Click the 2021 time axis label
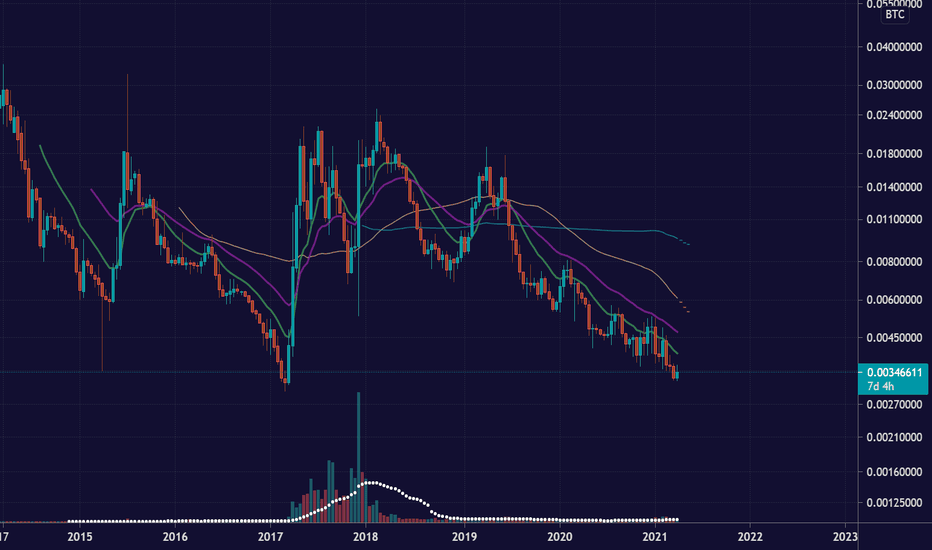932x550 pixels. coord(654,537)
